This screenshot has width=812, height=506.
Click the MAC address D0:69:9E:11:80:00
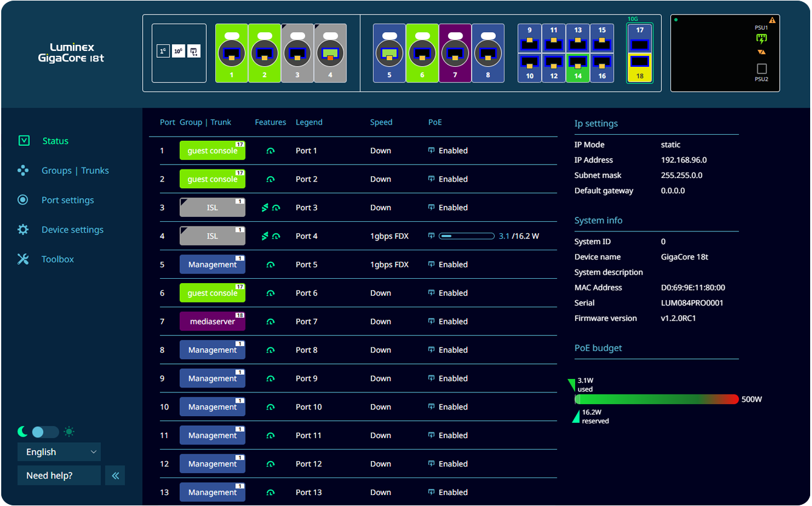693,288
